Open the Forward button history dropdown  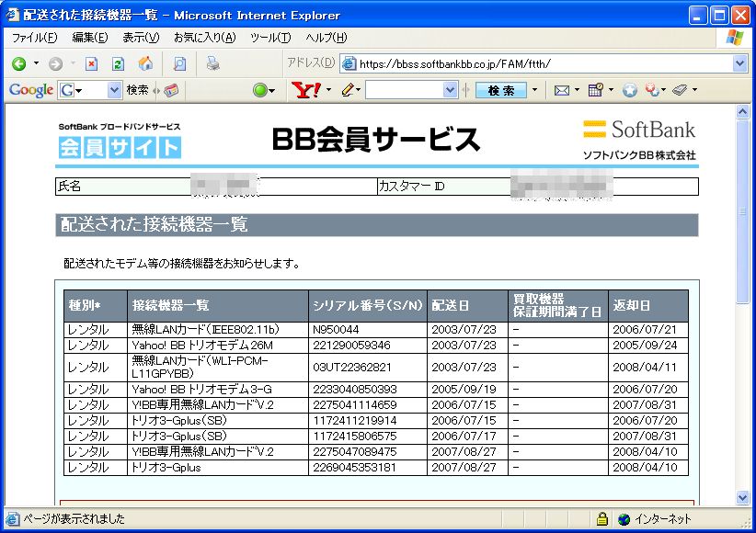[x=73, y=63]
